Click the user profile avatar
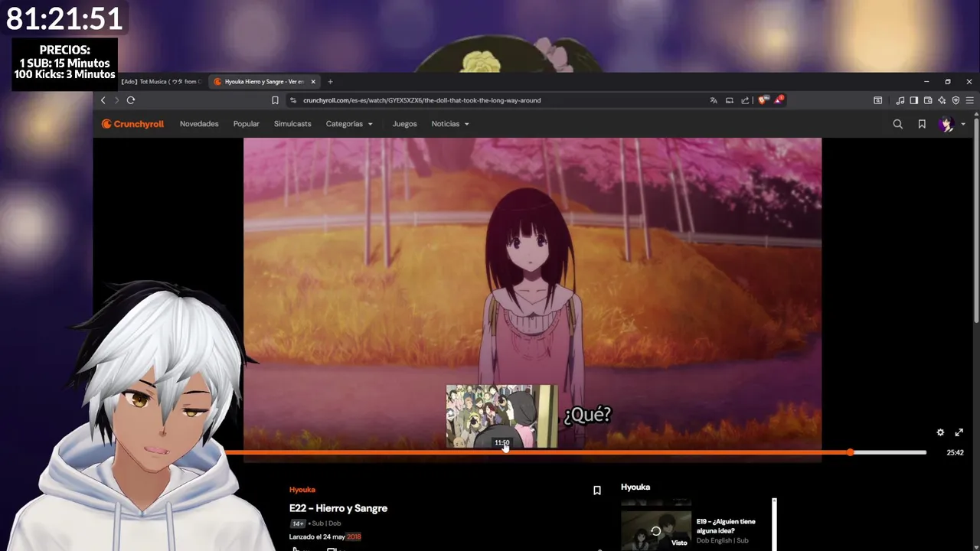This screenshot has width=980, height=551. point(947,124)
